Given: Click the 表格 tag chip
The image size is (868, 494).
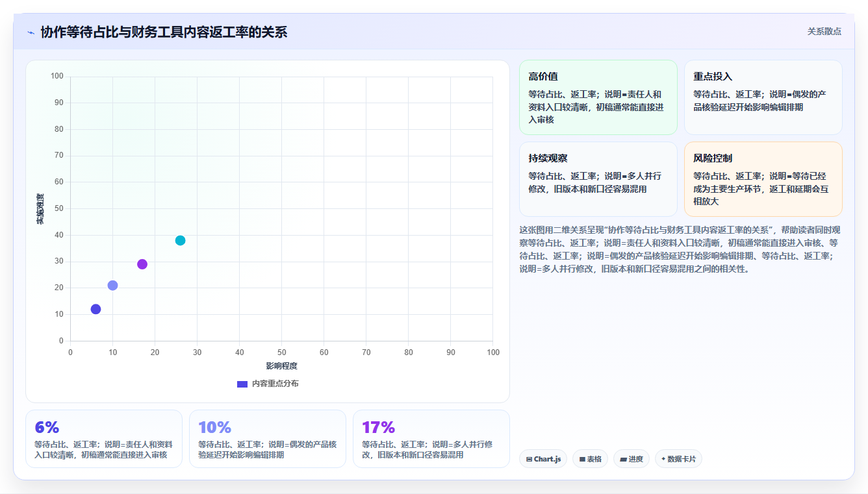Looking at the screenshot, I should pos(590,459).
